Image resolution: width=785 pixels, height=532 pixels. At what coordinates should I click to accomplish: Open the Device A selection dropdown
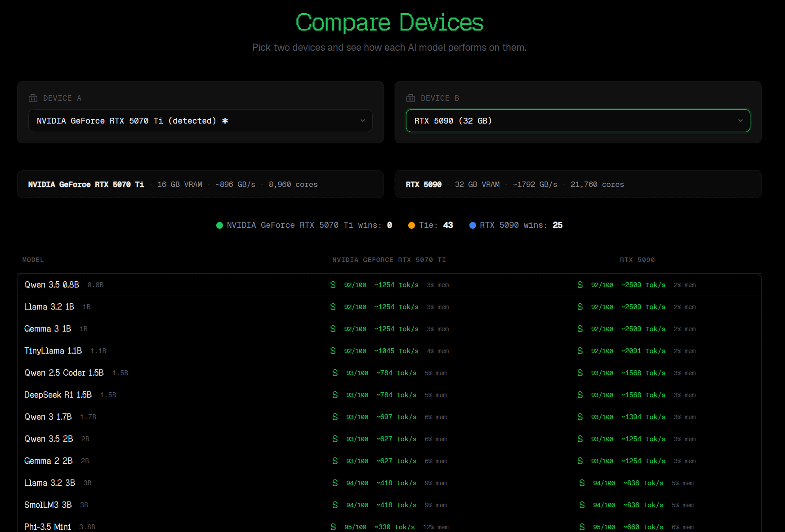[x=200, y=121]
